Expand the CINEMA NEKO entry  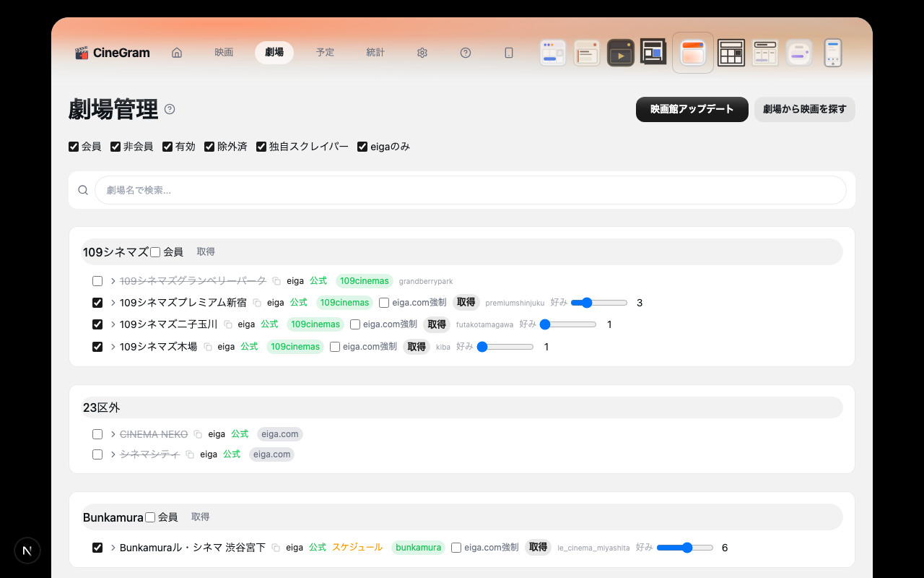click(x=113, y=433)
